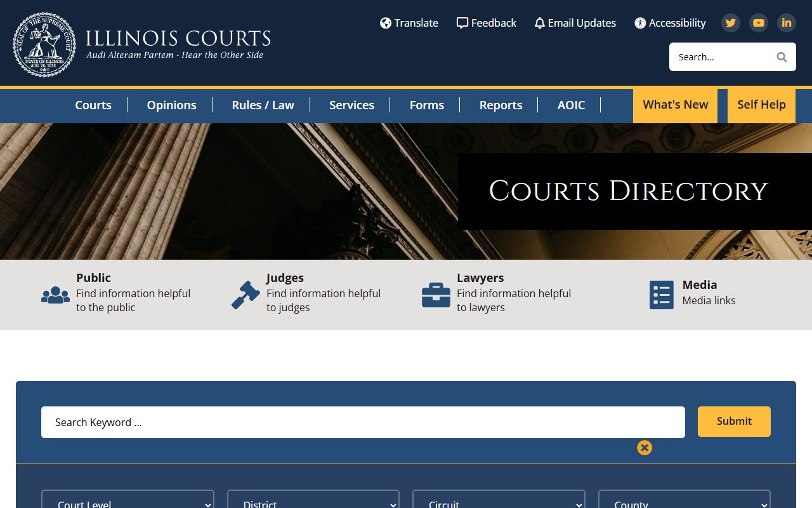Click the Email Updates link text

point(582,23)
